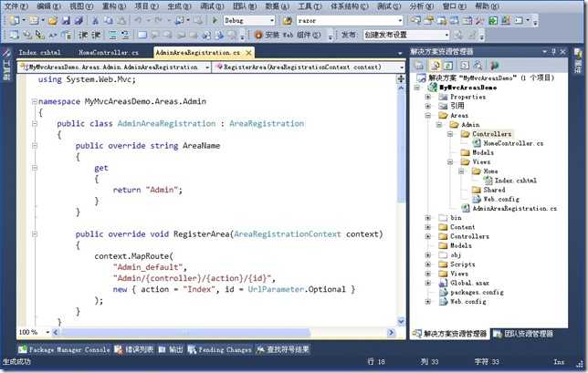Click the Properties icon in Solution Explorer toolbar
This screenshot has width=588, height=373.
pyautogui.click(x=418, y=66)
